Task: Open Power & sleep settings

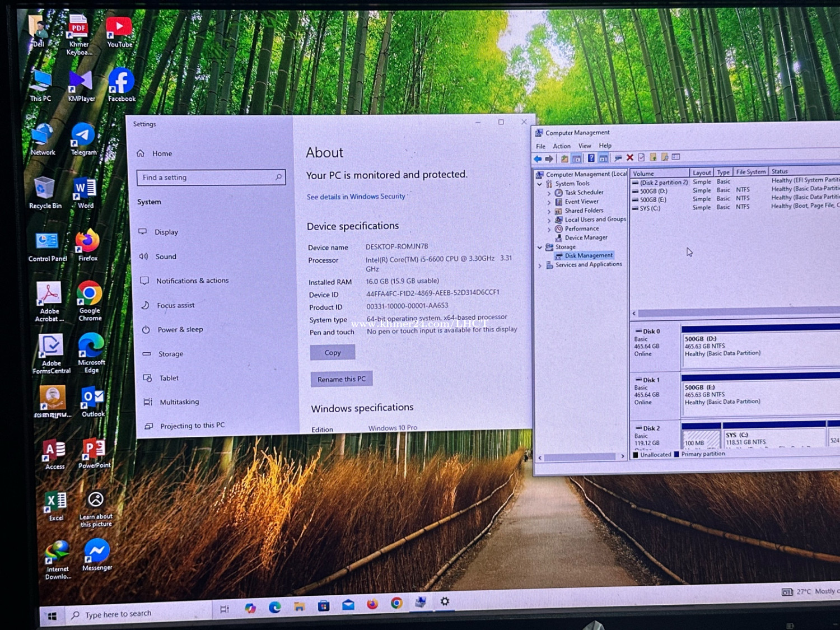Action: [172, 329]
